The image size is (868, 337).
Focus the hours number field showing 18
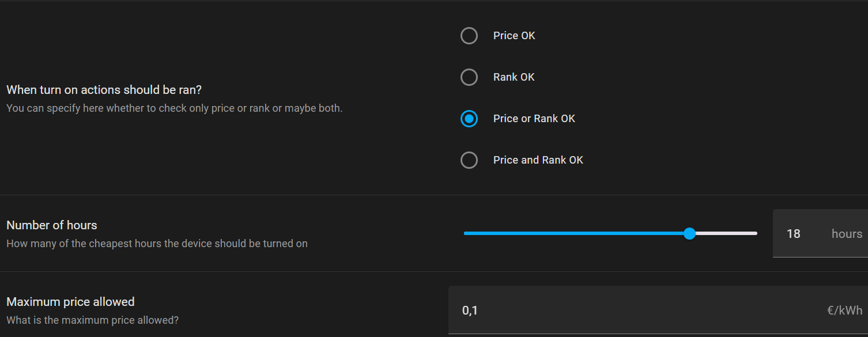794,234
